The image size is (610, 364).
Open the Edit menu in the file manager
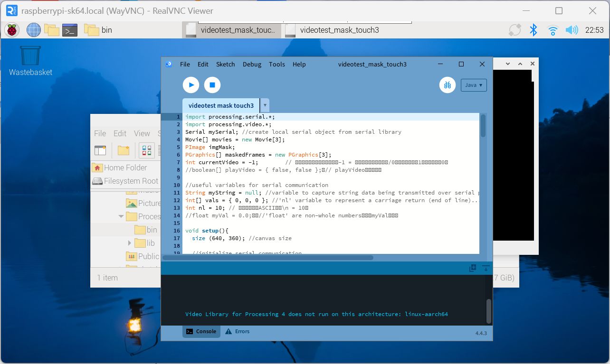(x=120, y=133)
